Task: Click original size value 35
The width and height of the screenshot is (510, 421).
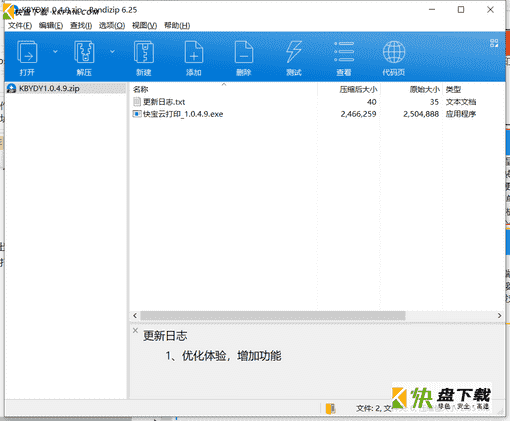Action: (434, 102)
